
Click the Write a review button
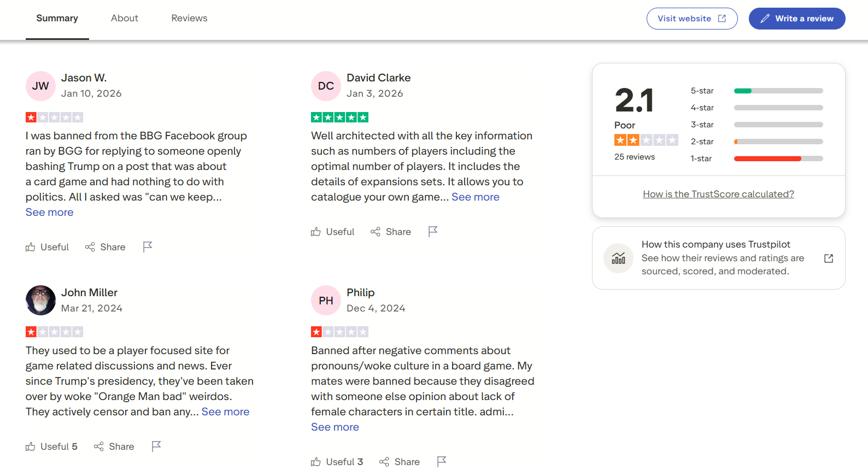coord(797,19)
